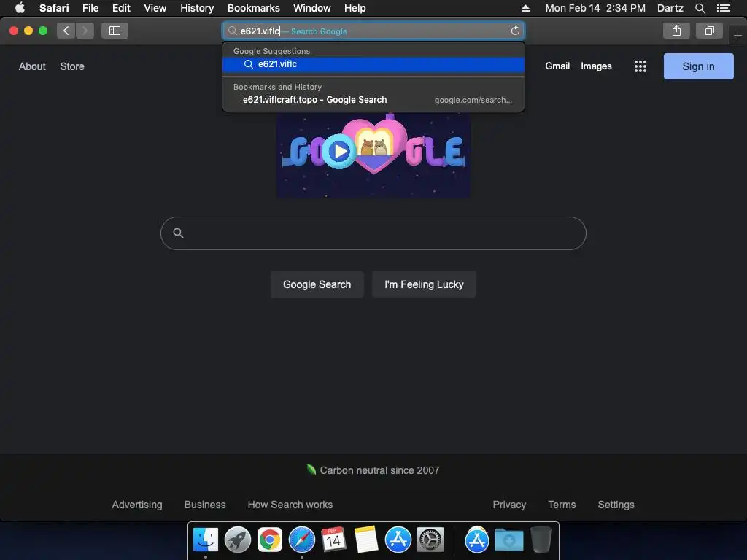This screenshot has width=747, height=560.
Task: Launch Launchpad rocket from the Dock
Action: [x=238, y=540]
